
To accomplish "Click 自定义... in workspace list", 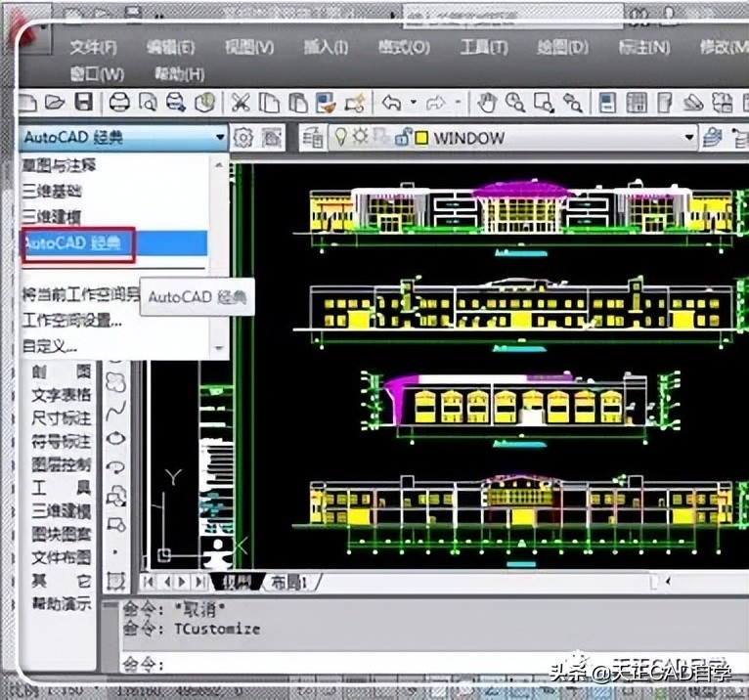I will [50, 346].
